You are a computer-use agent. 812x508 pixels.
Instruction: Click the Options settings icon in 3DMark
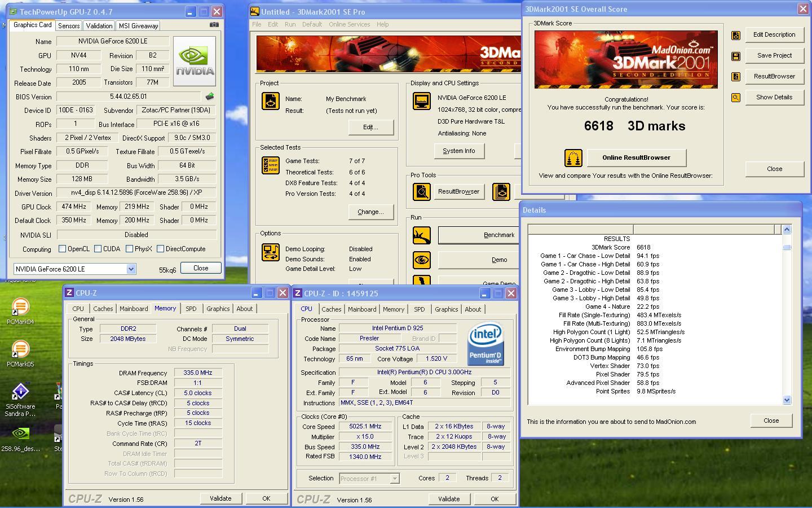271,252
